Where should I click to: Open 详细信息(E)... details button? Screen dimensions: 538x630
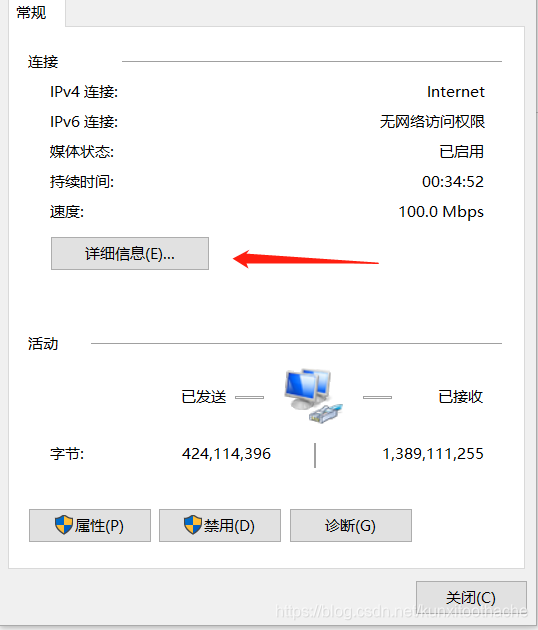pyautogui.click(x=130, y=254)
